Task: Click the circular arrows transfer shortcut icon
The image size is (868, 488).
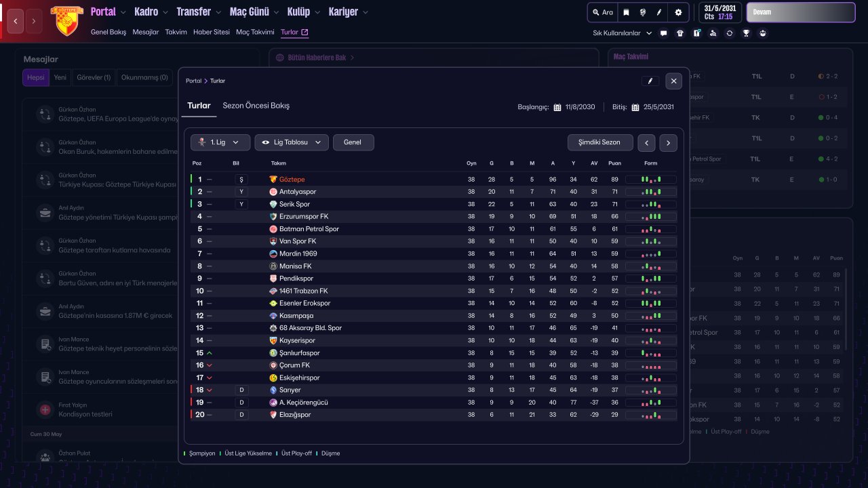Action: (x=730, y=33)
